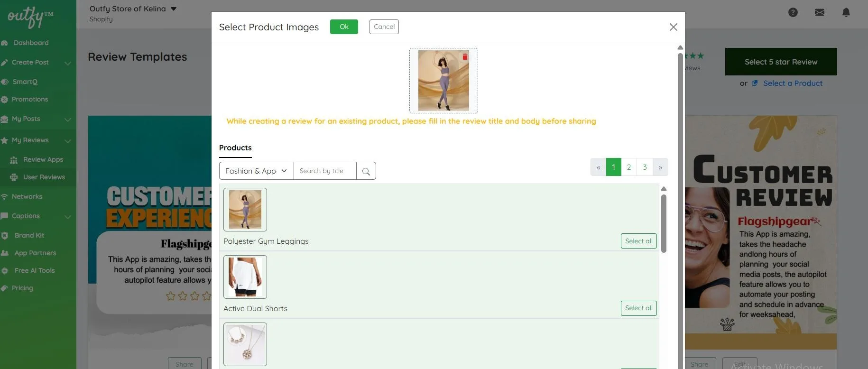Click the Captions speech icon
Screen dimensions: 868x369
click(4, 216)
